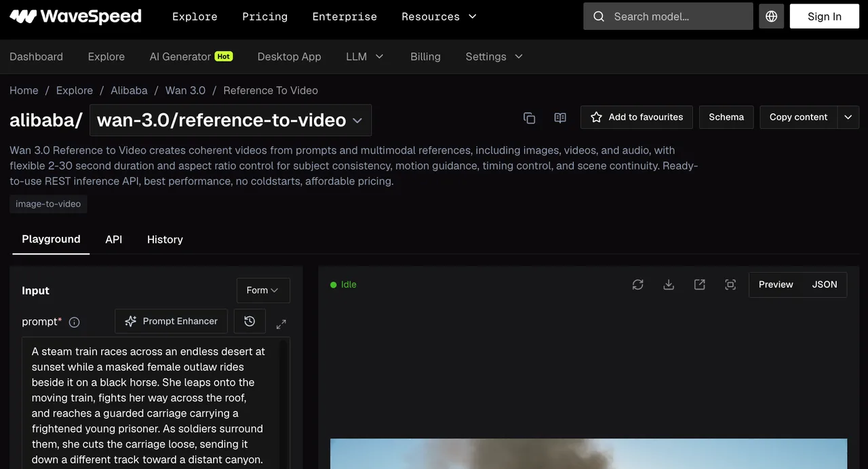Click the sparkle icon in Prompt Enhancer
This screenshot has width=868, height=469.
tap(131, 321)
